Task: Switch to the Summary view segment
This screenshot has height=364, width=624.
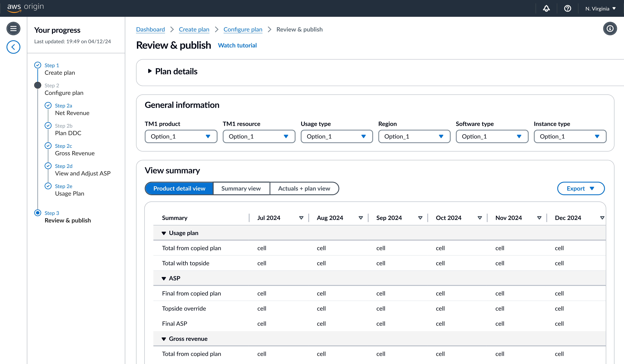Action: point(241,188)
